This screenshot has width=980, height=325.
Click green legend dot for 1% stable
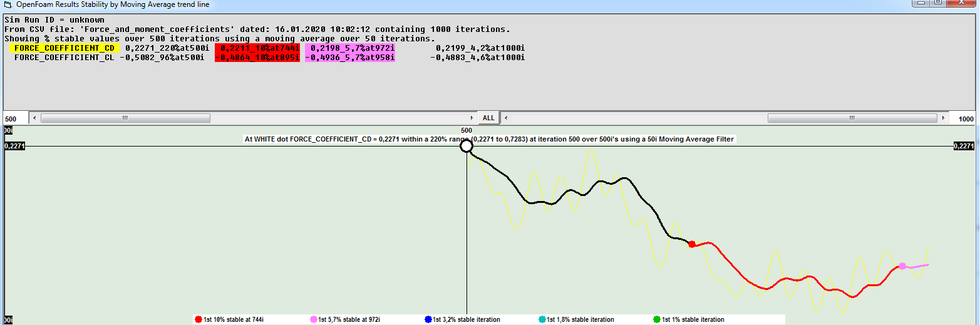coord(657,319)
